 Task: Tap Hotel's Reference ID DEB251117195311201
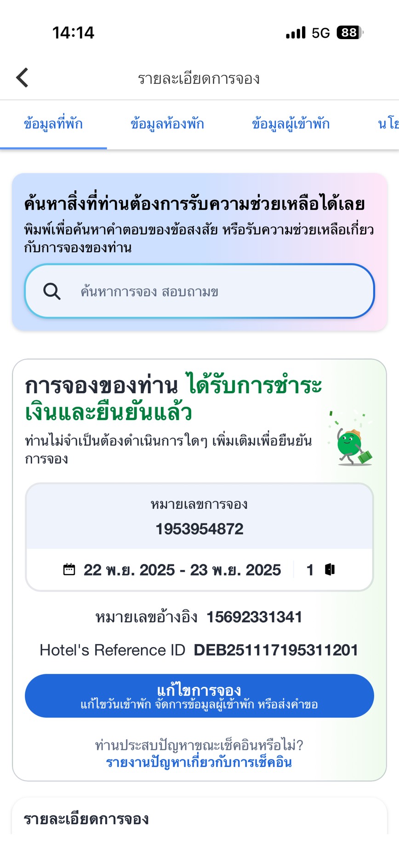click(x=275, y=650)
